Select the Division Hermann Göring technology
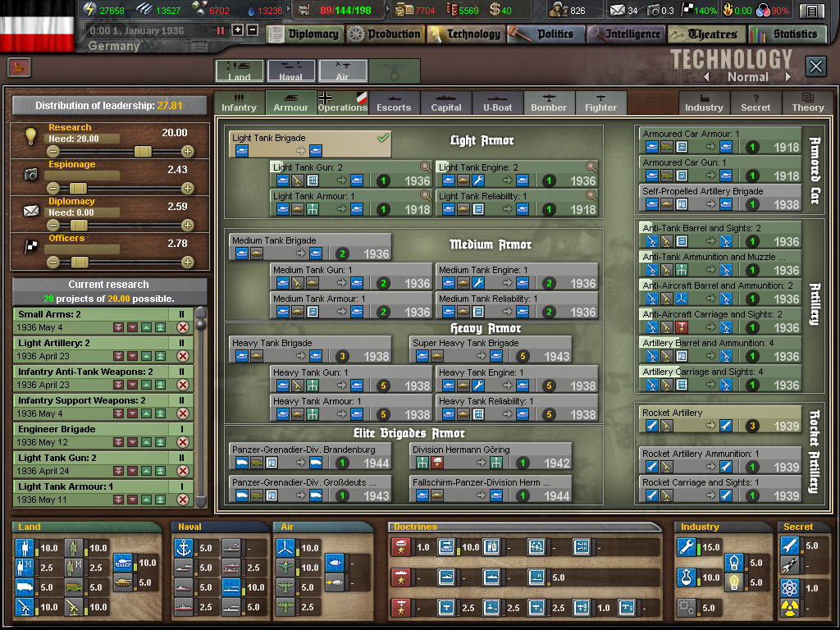This screenshot has width=840, height=630. (x=491, y=456)
